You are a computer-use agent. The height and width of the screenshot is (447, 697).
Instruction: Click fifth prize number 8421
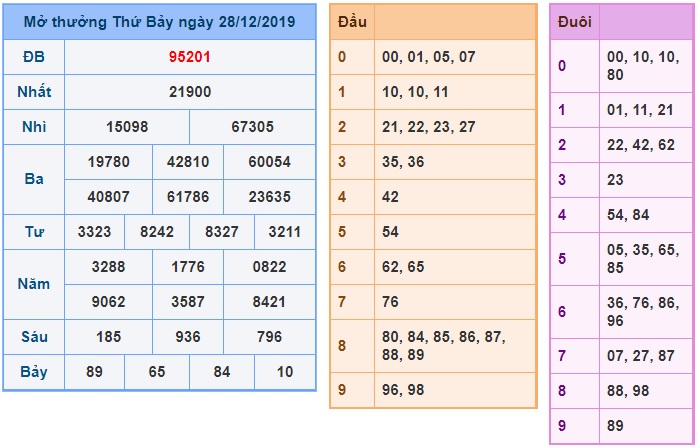point(269,302)
